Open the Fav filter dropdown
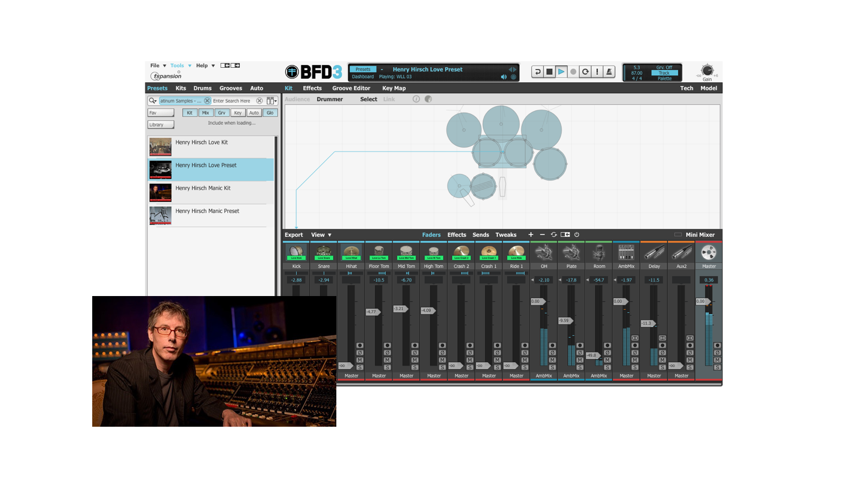Image resolution: width=868 pixels, height=488 pixels. pos(161,113)
